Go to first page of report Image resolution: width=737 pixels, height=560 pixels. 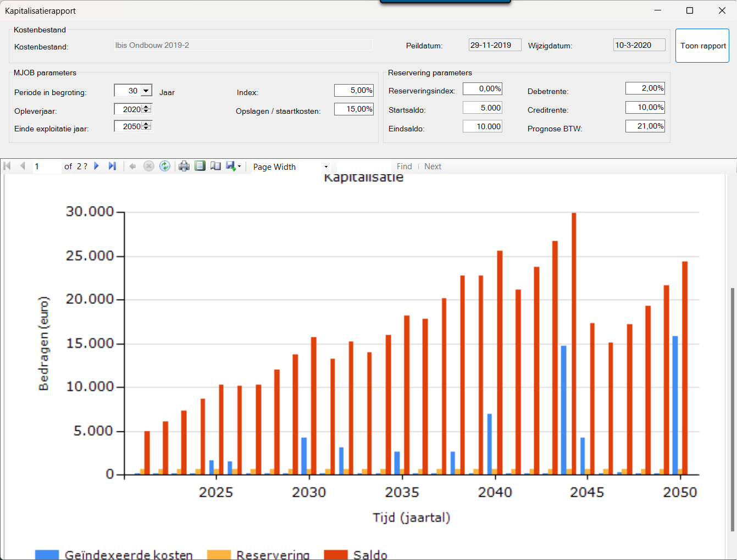pos(7,166)
